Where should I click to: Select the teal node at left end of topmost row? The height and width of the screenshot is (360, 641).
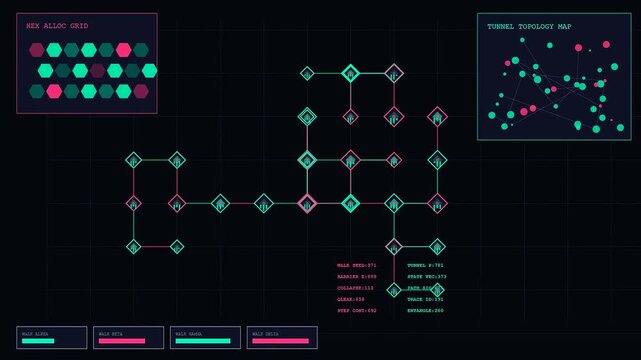click(x=307, y=74)
